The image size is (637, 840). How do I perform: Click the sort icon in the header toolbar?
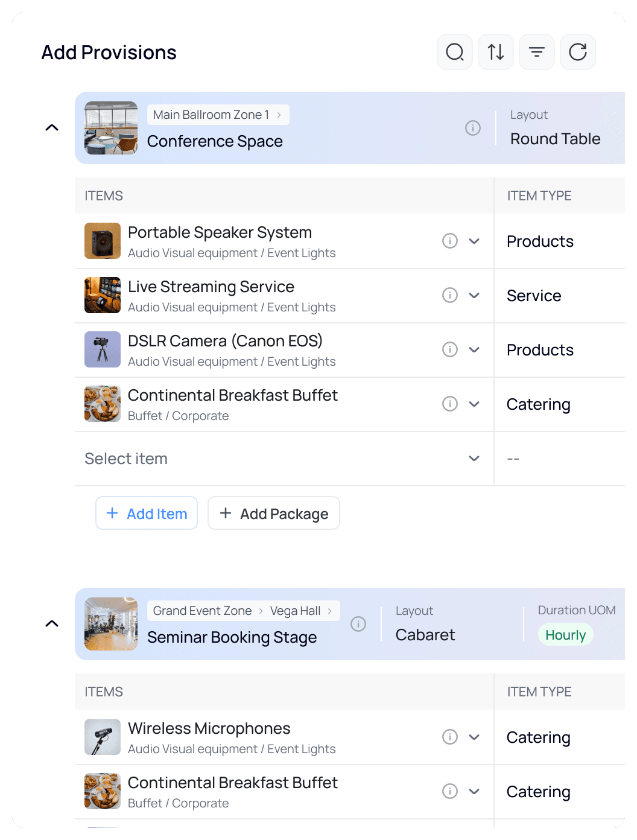coord(496,52)
